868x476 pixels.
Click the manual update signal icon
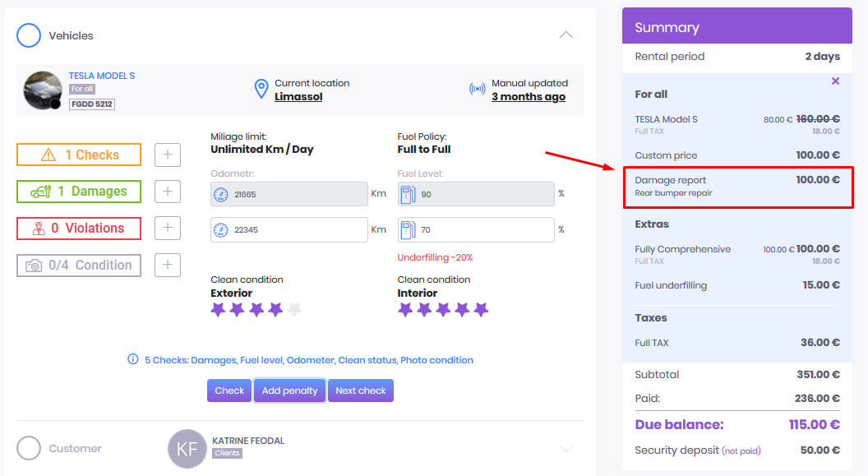477,90
